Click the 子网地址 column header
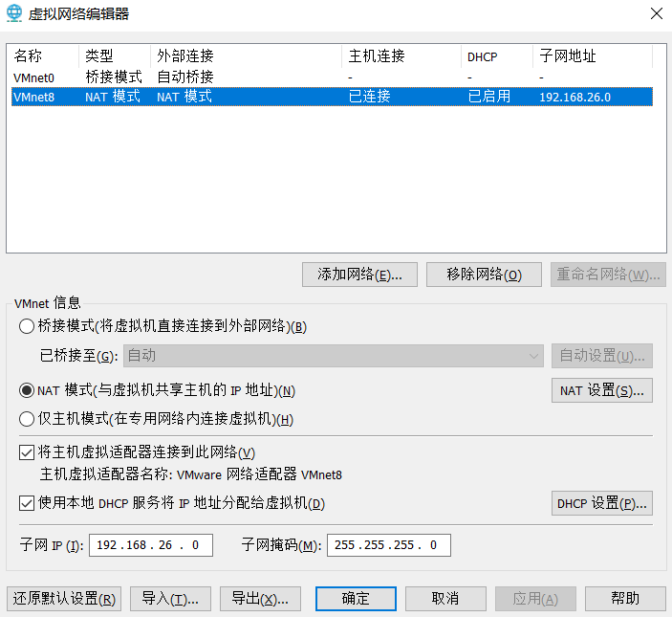Screen dimensions: 672x617 tap(593, 56)
